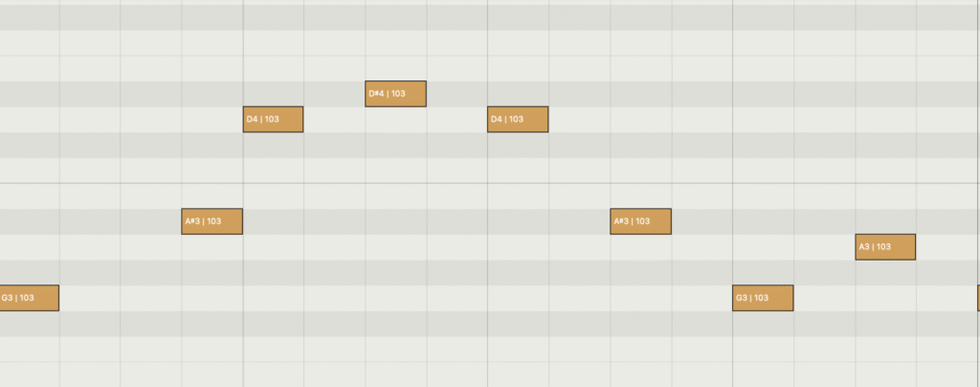Select the first D4 note on the left
Screen dimensions: 980x387
(273, 120)
